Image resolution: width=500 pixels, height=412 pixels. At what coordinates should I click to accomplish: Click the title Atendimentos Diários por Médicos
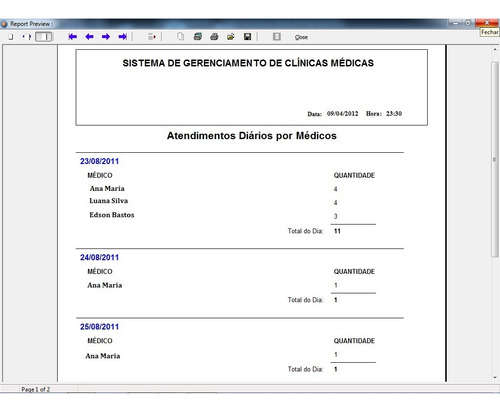click(x=252, y=136)
